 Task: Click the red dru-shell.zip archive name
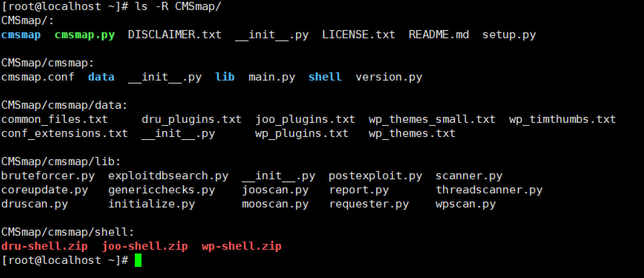coord(45,246)
